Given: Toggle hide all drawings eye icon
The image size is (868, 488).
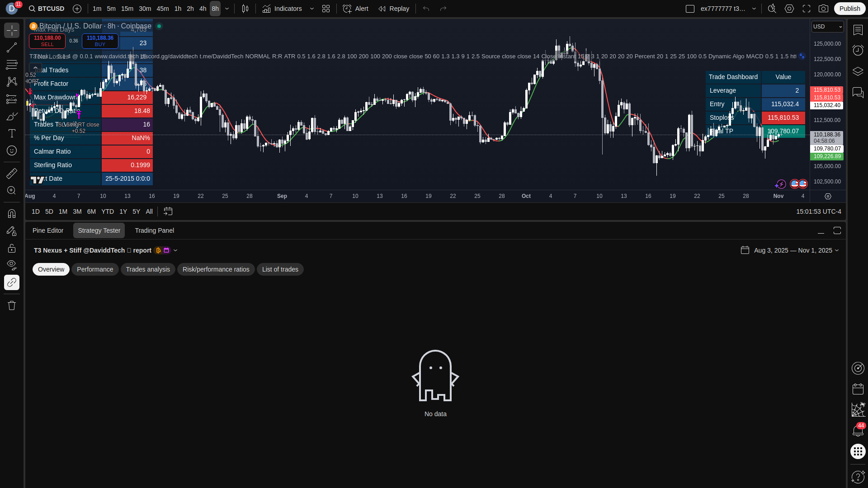Looking at the screenshot, I should [12, 264].
